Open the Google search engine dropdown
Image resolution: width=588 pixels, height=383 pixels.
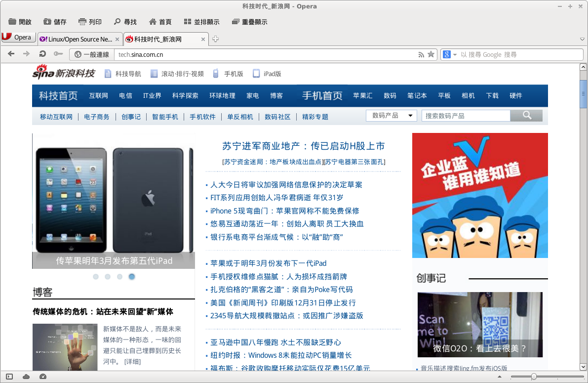tap(450, 54)
